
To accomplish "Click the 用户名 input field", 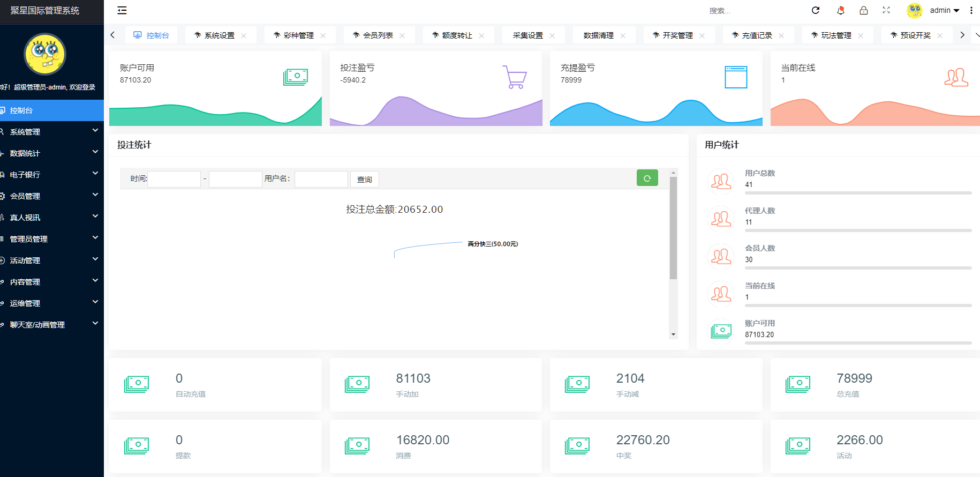I will point(321,179).
